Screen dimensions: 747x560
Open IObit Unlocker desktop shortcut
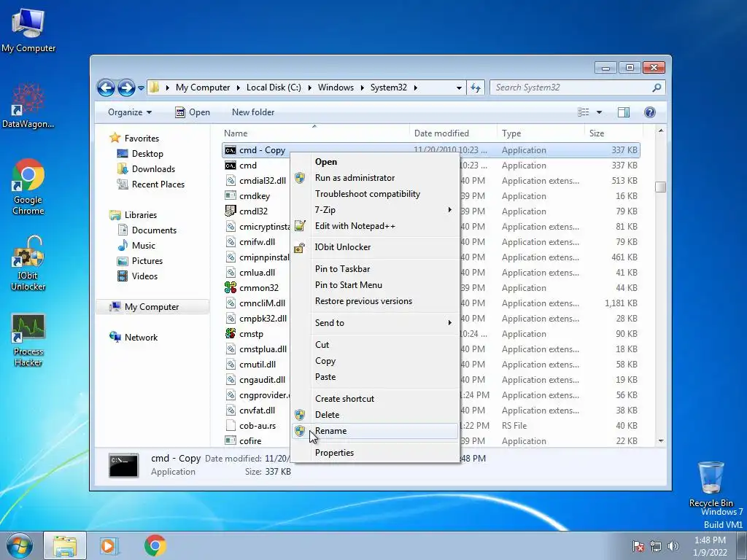(x=28, y=263)
